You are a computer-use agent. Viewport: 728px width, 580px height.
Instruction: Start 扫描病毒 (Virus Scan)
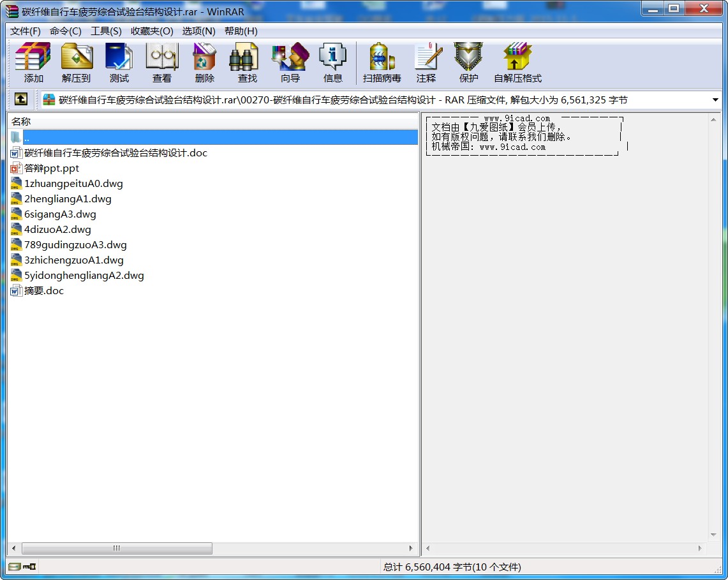[x=382, y=63]
